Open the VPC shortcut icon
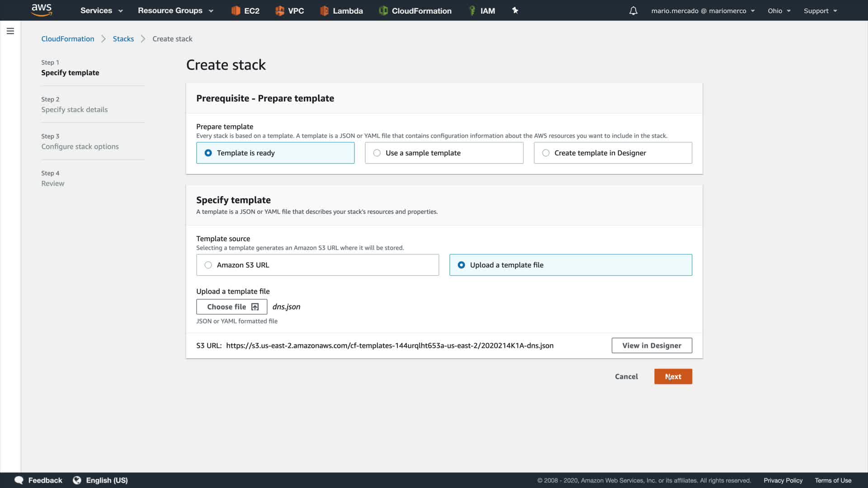The width and height of the screenshot is (868, 488). coord(280,10)
